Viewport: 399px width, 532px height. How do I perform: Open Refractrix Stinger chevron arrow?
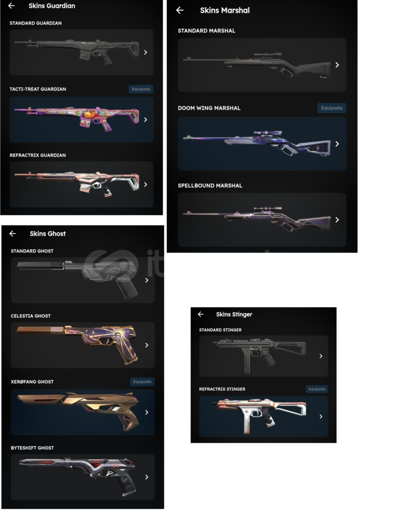click(321, 416)
